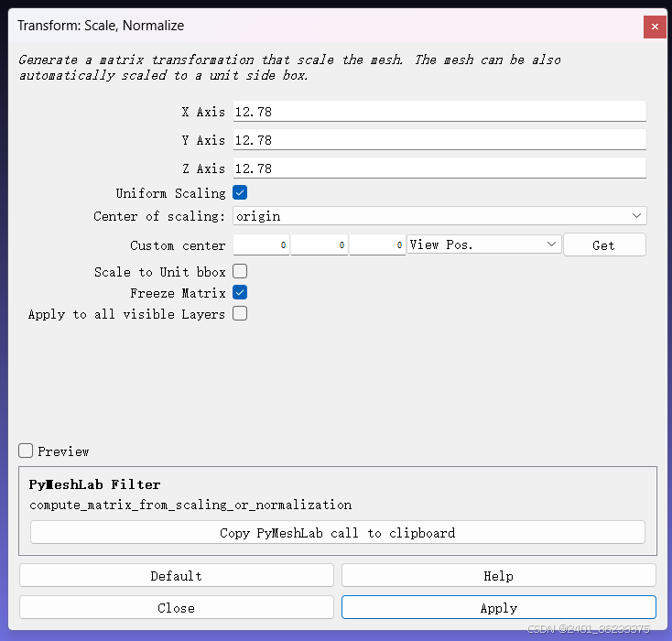Edit the Y Axis value field
The width and height of the screenshot is (672, 641).
(439, 140)
